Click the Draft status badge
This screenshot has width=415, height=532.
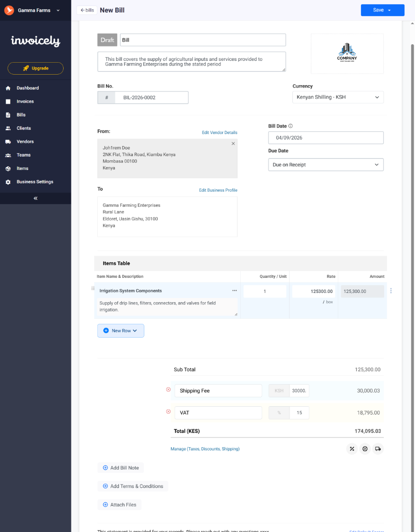tap(107, 40)
